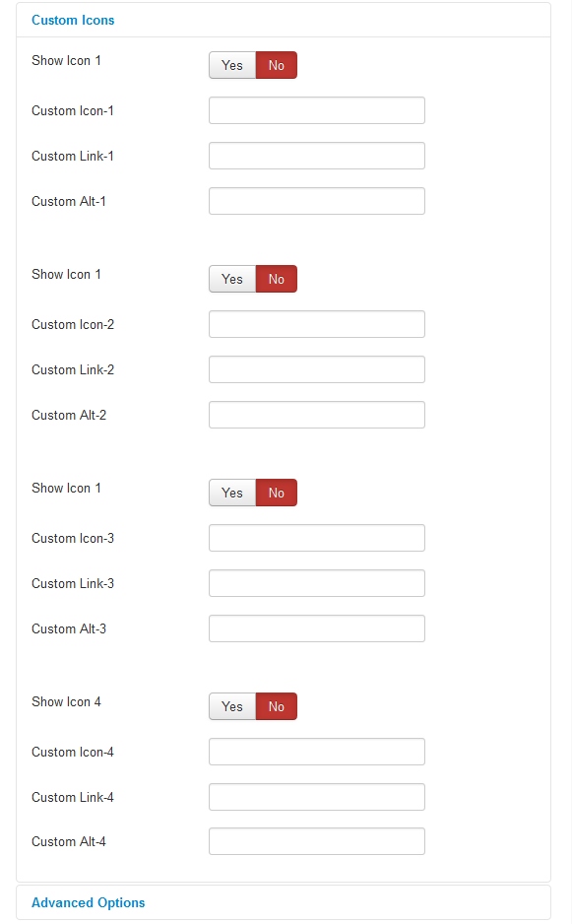Select the Custom Icon-4 text field
The image size is (572, 924).
coord(316,752)
